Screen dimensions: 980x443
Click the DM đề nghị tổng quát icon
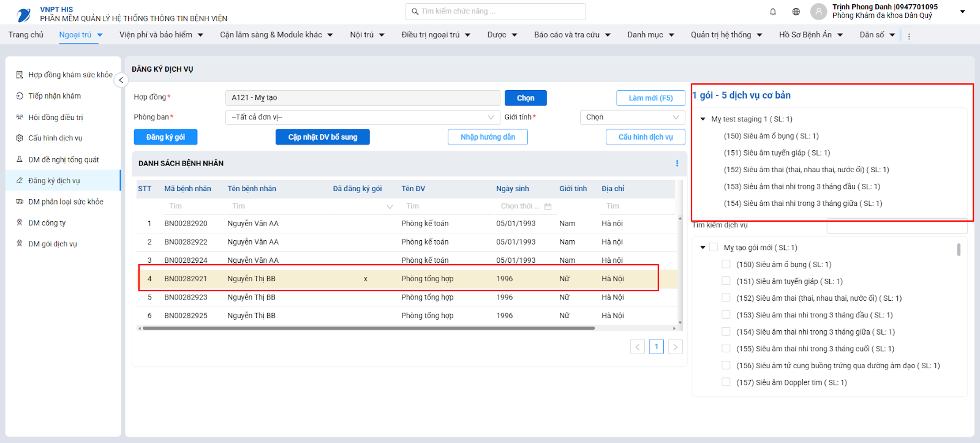[x=20, y=159]
